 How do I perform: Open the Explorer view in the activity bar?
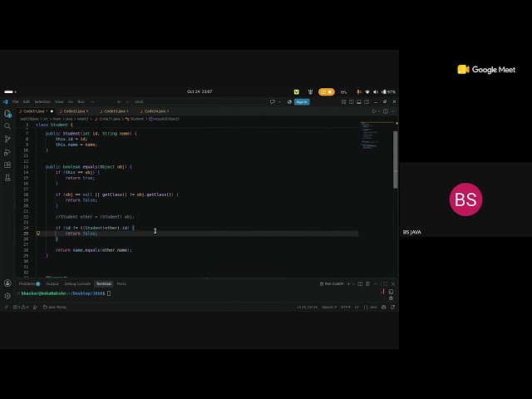[x=7, y=113]
